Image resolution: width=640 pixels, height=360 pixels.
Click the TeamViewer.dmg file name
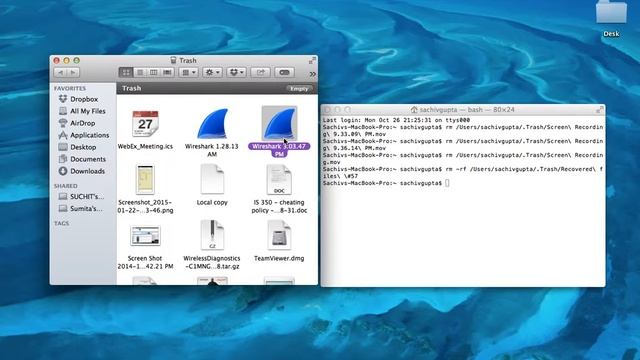click(x=279, y=258)
